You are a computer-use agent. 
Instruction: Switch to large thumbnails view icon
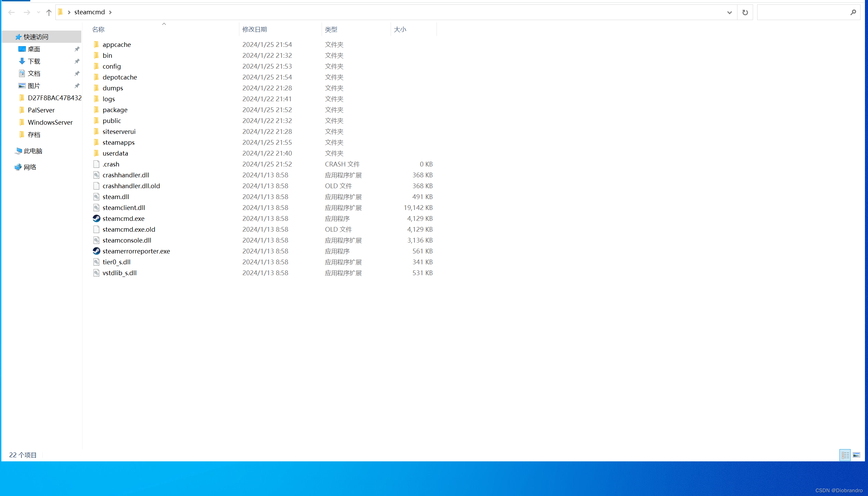pyautogui.click(x=856, y=455)
